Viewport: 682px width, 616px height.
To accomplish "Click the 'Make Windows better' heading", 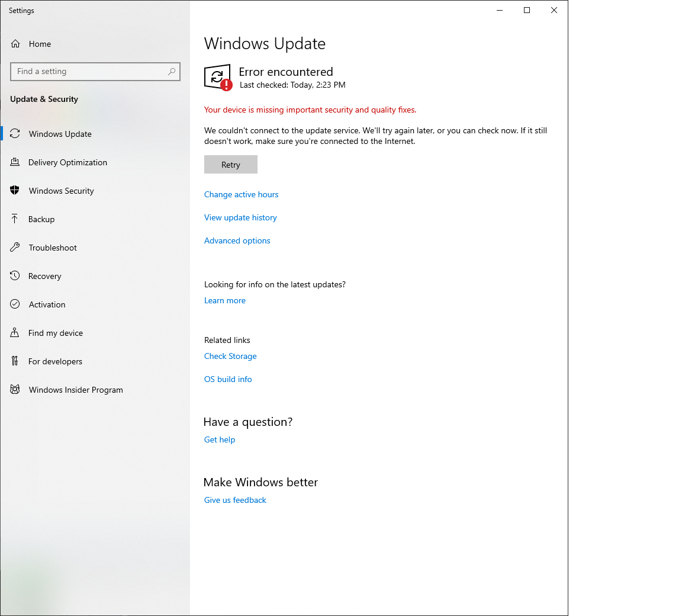I will 260,483.
